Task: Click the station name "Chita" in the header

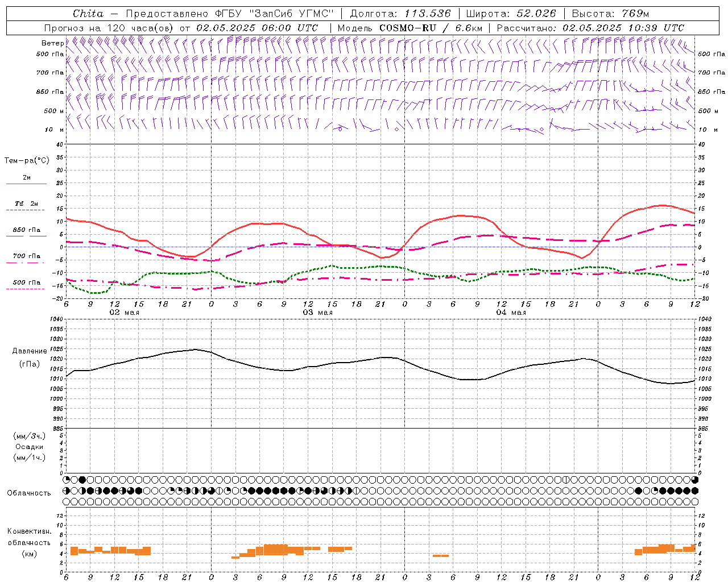Action: tap(88, 14)
